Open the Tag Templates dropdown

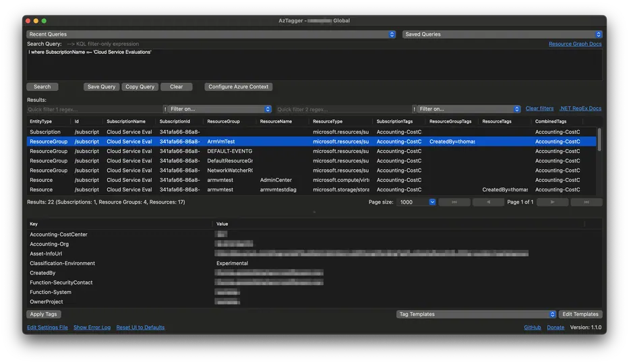476,314
